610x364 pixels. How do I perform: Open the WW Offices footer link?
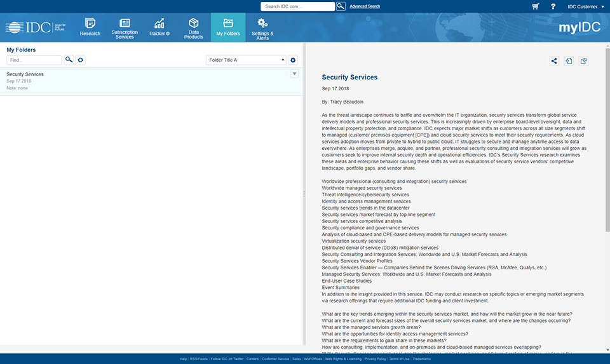[x=313, y=359]
